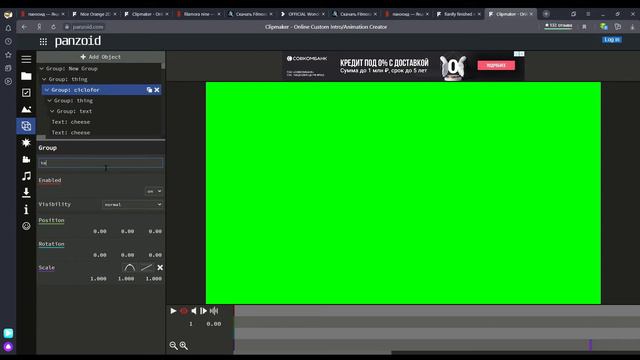The height and width of the screenshot is (360, 640).
Task: Zoom out the timeline
Action: point(173,346)
